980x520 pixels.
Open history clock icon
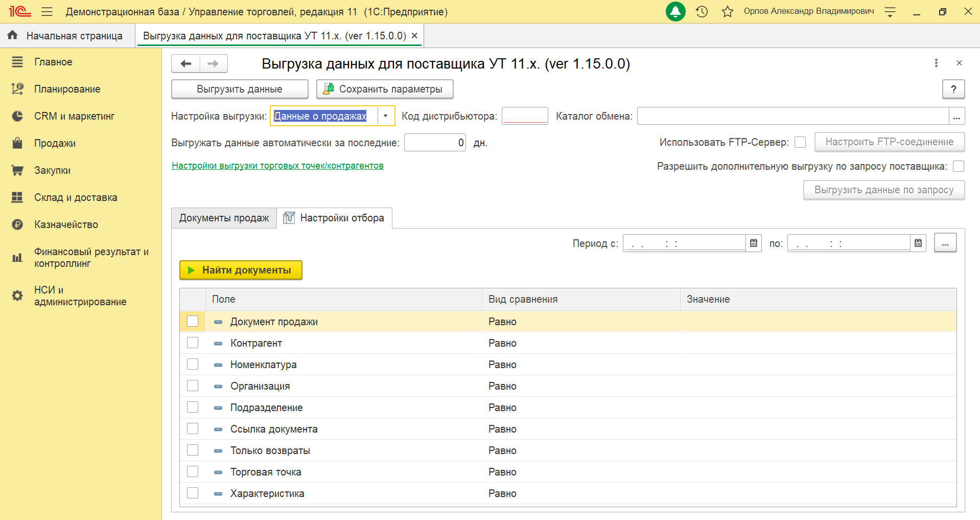click(x=702, y=11)
